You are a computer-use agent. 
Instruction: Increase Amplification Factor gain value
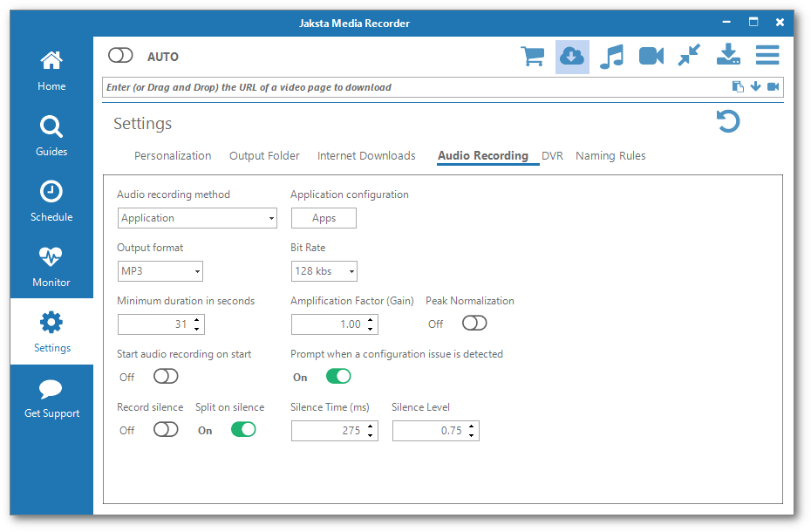371,320
